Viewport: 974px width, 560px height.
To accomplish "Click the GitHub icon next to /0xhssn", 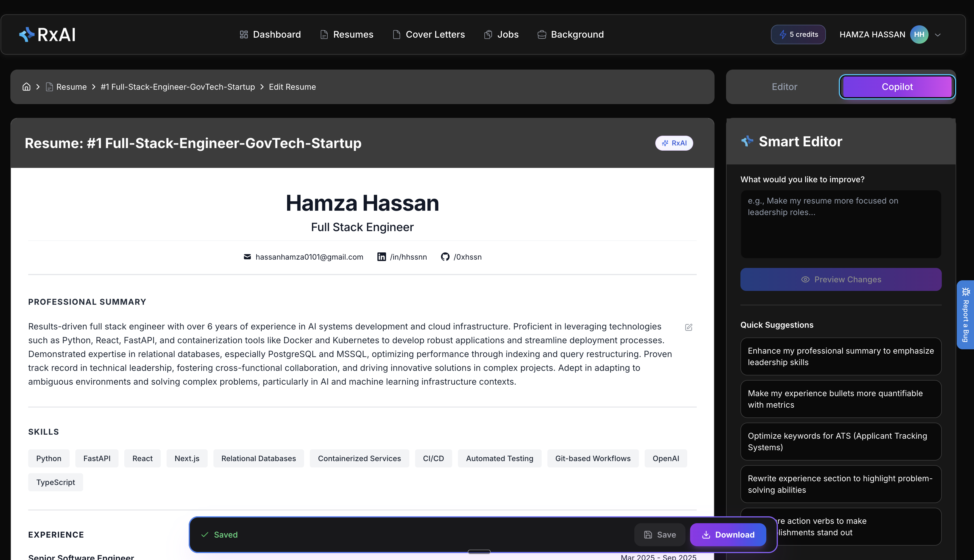I will coord(445,256).
